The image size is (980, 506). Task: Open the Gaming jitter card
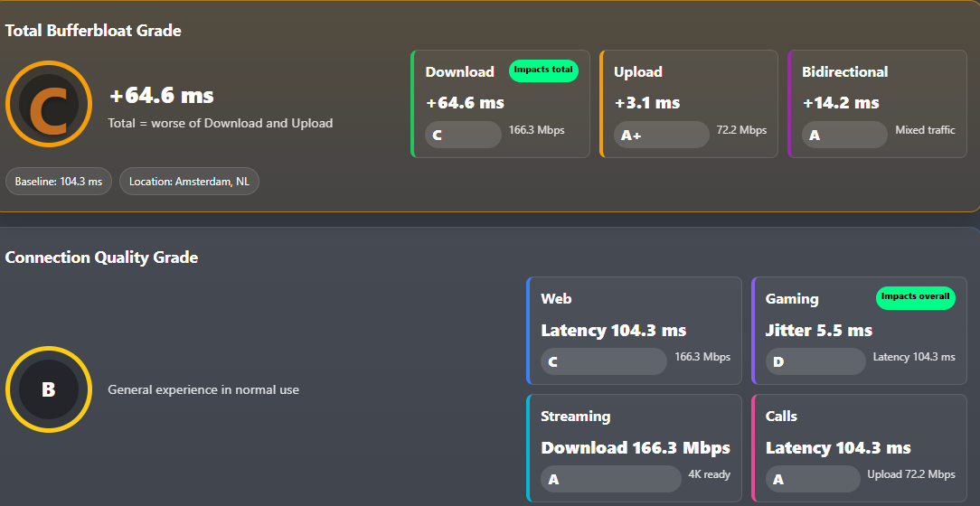[x=860, y=331]
